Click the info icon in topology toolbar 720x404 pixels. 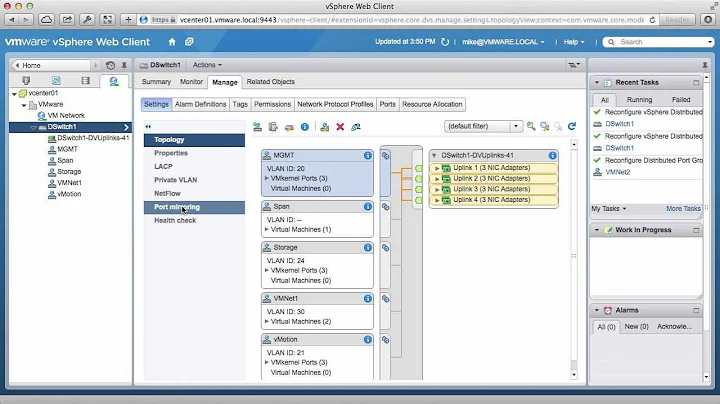tap(305, 127)
